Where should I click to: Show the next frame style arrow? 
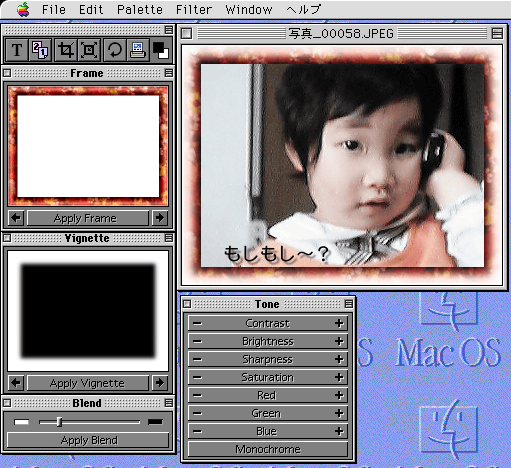(160, 218)
